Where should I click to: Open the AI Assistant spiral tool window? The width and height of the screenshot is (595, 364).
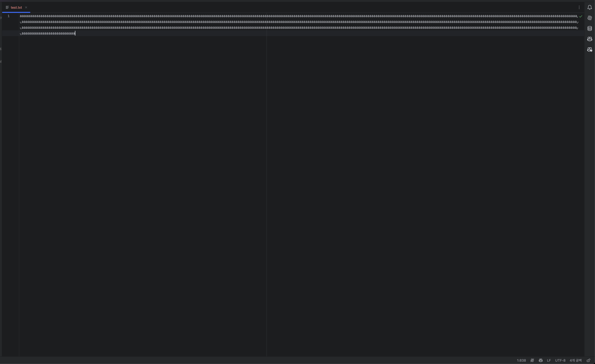tap(590, 18)
